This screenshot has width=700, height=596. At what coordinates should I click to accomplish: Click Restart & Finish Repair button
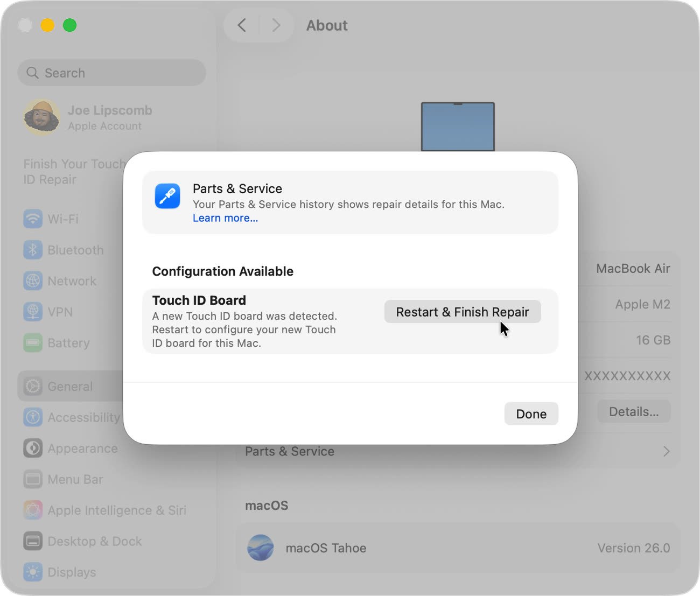click(x=463, y=312)
